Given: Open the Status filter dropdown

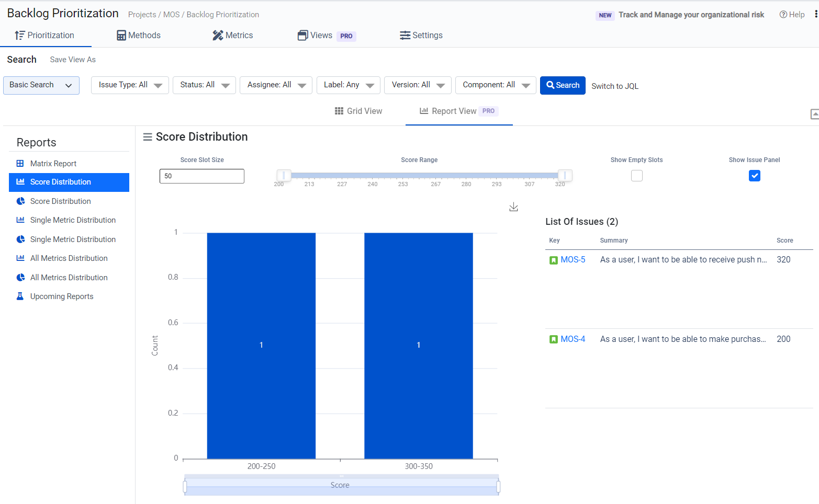Looking at the screenshot, I should coord(204,85).
